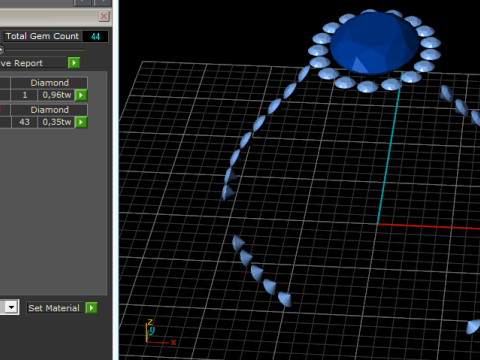This screenshot has width=480, height=360.
Task: Open the material dropdown arrow
Action: 12,307
